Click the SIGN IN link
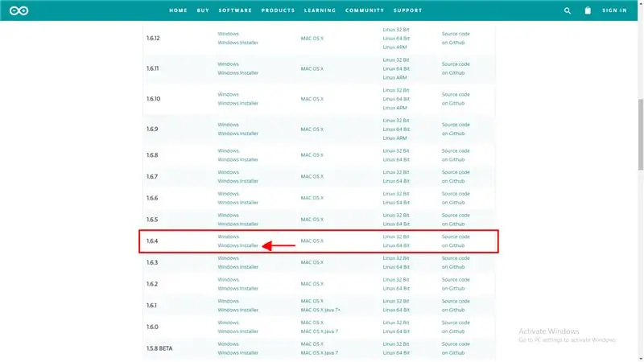 (x=614, y=10)
